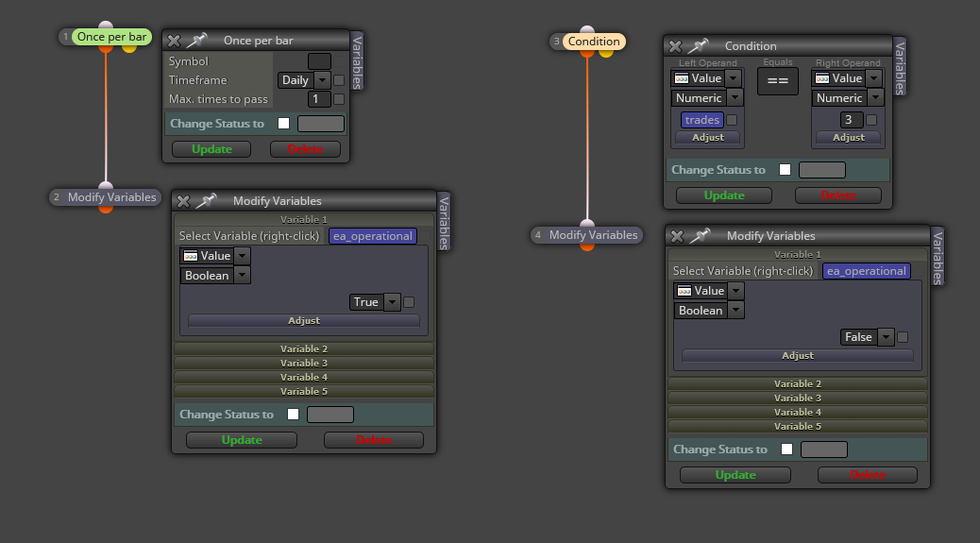Click Delete in right Modify Variables panel
Viewport: 980px width, 543px height.
(x=868, y=476)
